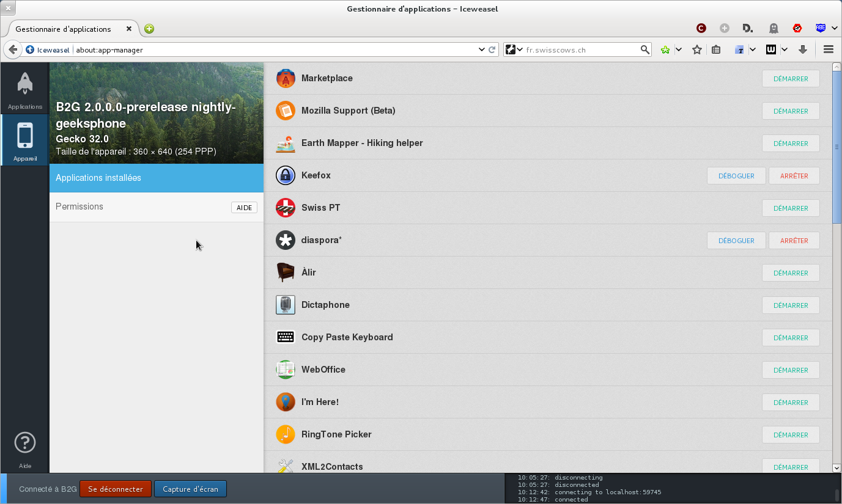The width and height of the screenshot is (842, 504).
Task: Start I'm Here! with DÉMARRER
Action: pos(791,403)
